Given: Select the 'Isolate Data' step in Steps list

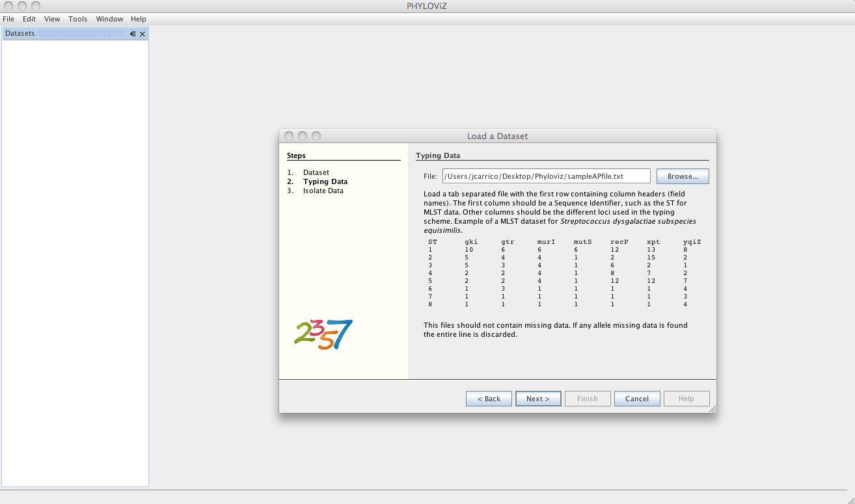Looking at the screenshot, I should click(x=323, y=191).
